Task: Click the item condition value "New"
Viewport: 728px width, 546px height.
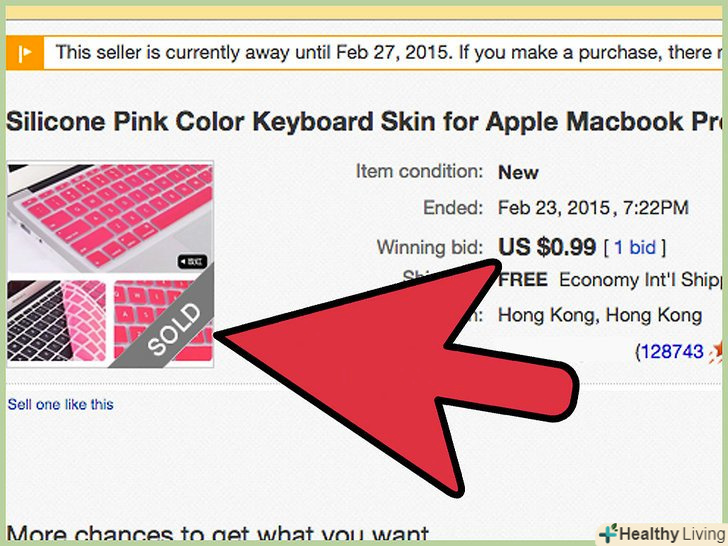Action: tap(518, 172)
